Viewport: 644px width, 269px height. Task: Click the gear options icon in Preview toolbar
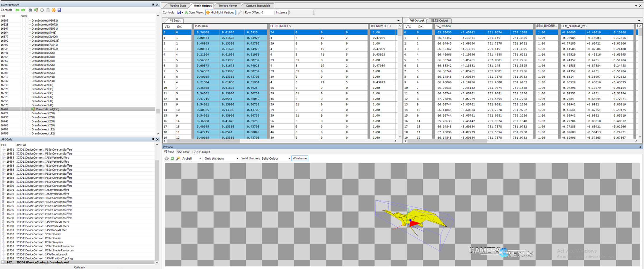click(x=167, y=158)
